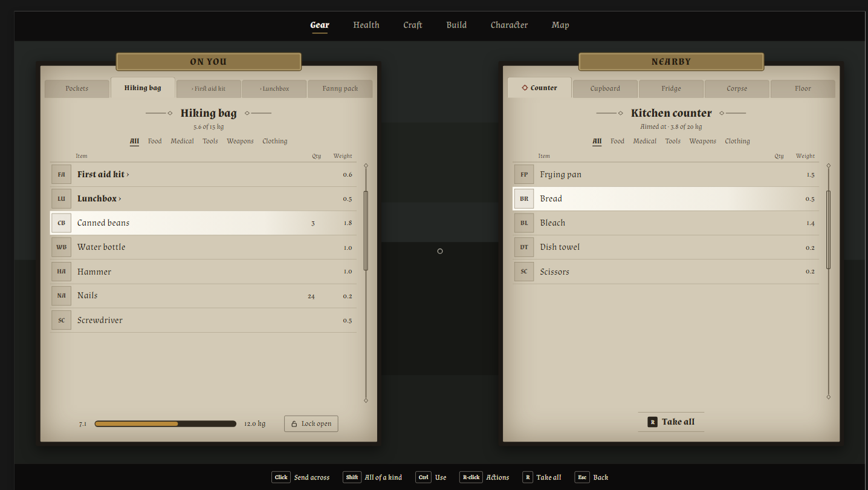This screenshot has width=868, height=490.
Task: Click the R Take all hint in footer
Action: pos(542,477)
